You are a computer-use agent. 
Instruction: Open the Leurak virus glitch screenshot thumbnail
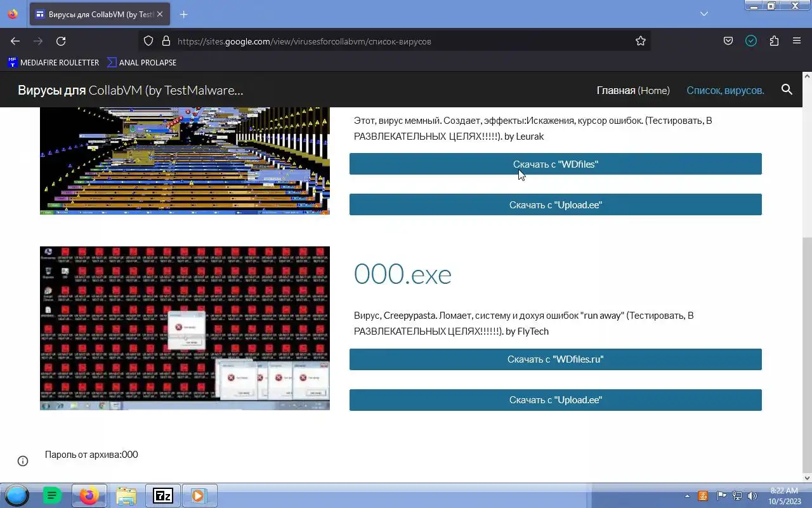[x=185, y=161]
